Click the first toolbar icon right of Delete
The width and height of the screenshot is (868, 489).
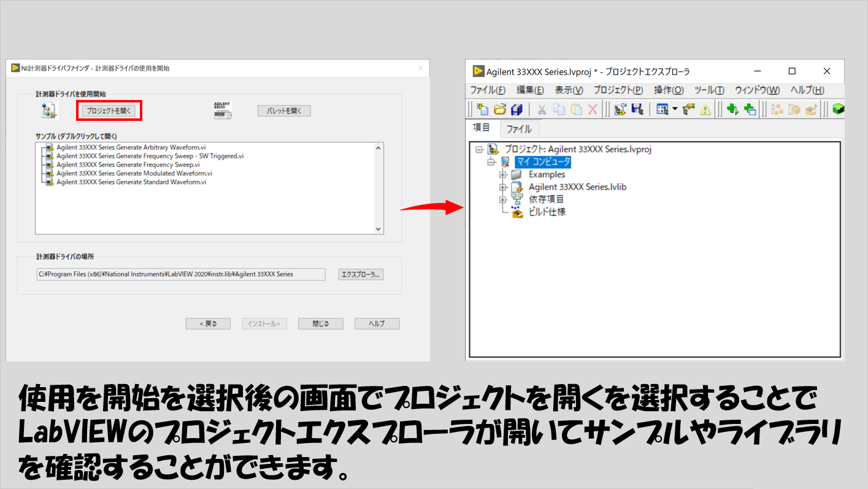point(620,109)
